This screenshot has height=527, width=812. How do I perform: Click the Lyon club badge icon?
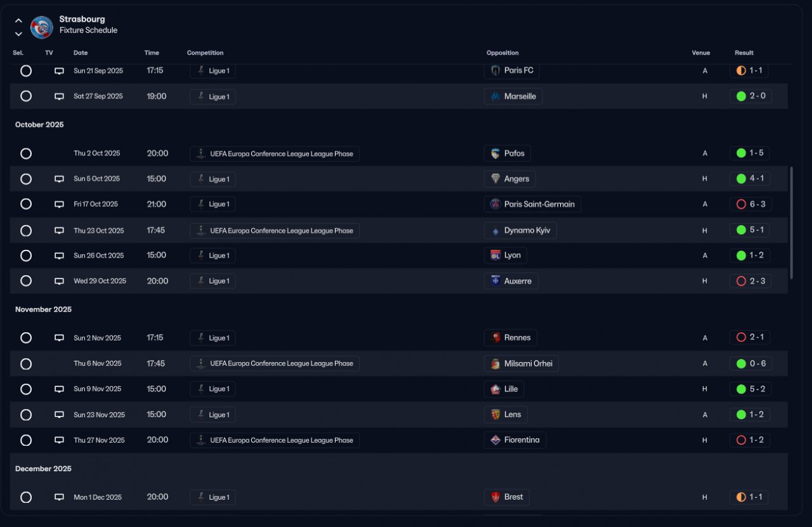coord(495,256)
